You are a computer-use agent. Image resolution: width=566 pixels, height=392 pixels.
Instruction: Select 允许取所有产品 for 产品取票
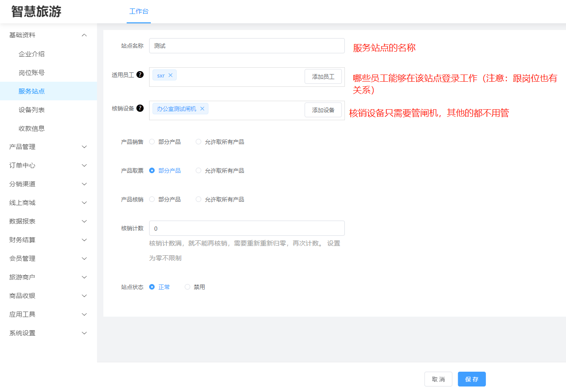point(198,171)
